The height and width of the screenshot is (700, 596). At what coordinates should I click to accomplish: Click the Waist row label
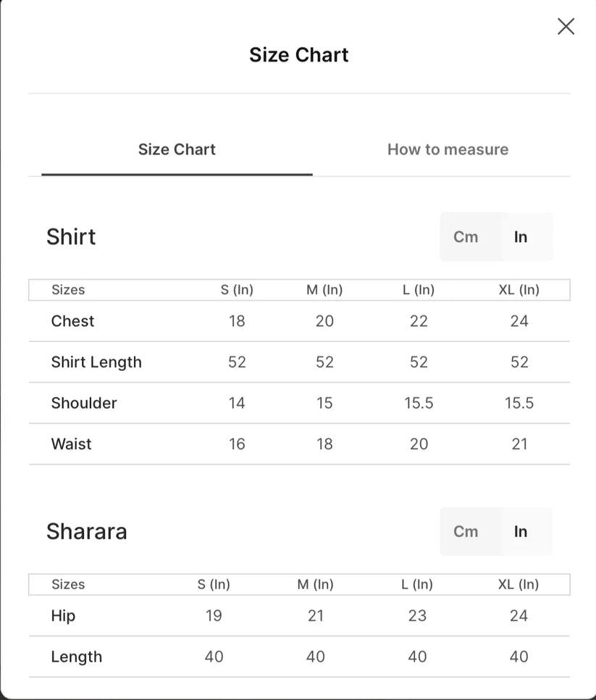coord(72,444)
